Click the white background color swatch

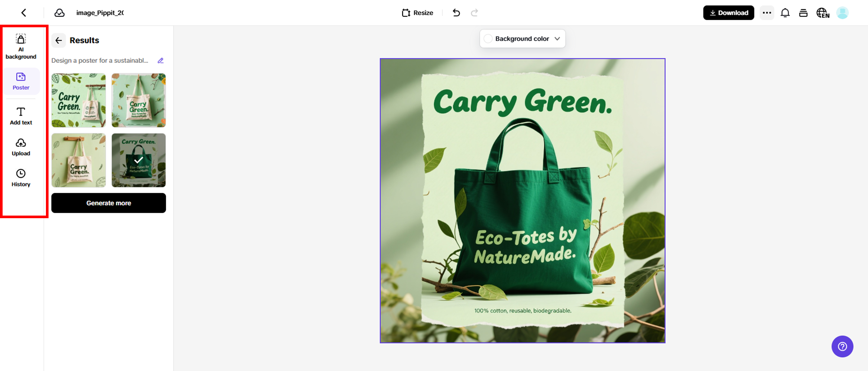488,39
